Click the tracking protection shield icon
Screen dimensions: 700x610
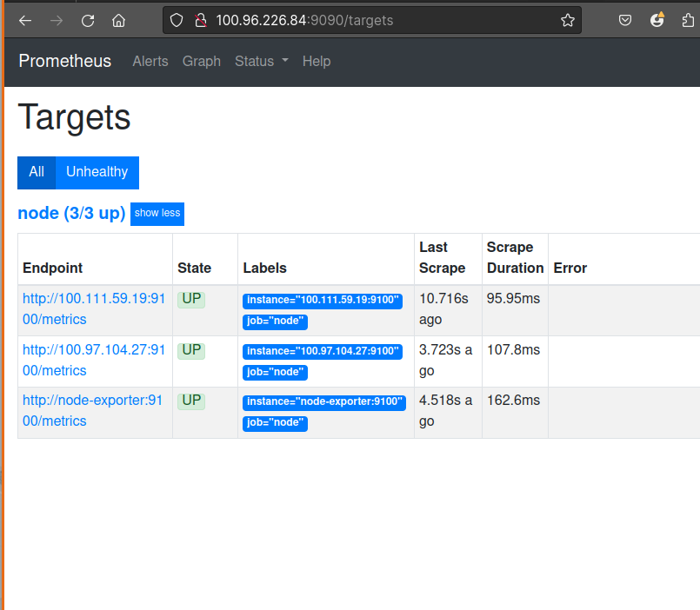coord(177,20)
